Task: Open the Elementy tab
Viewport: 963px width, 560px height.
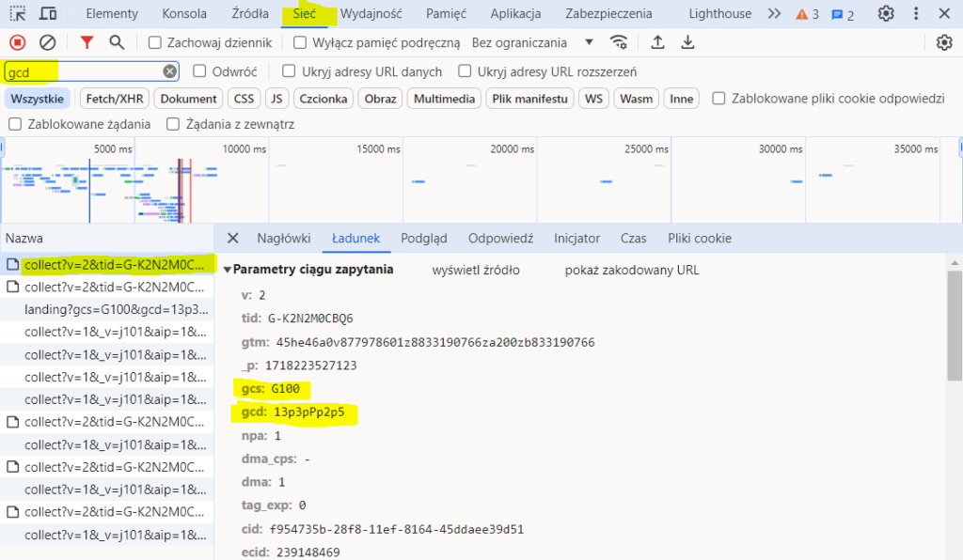Action: (112, 13)
